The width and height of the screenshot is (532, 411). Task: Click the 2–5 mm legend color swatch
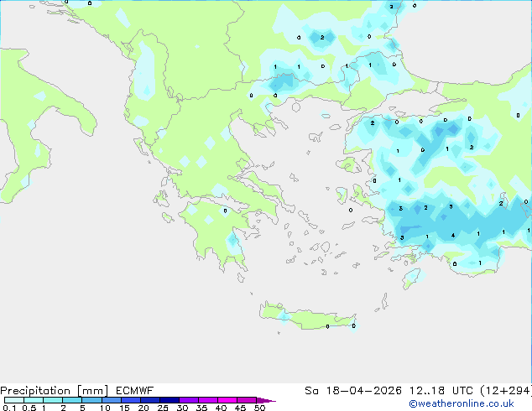72,400
